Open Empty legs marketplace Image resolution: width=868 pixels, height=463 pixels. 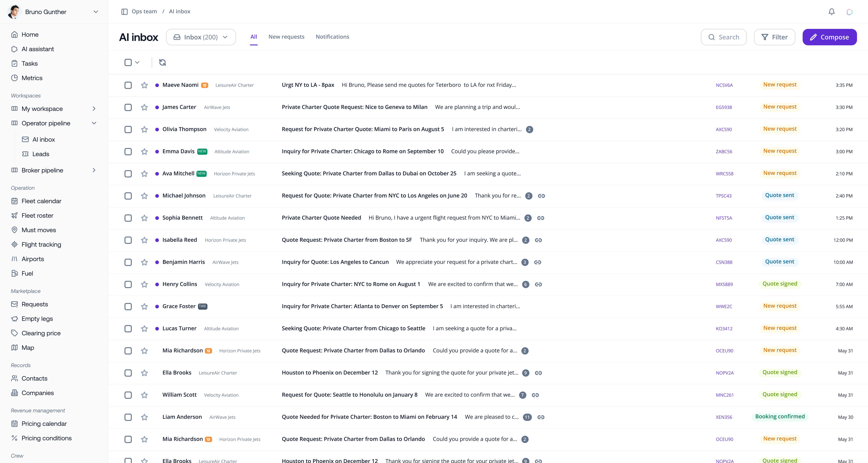click(32, 319)
